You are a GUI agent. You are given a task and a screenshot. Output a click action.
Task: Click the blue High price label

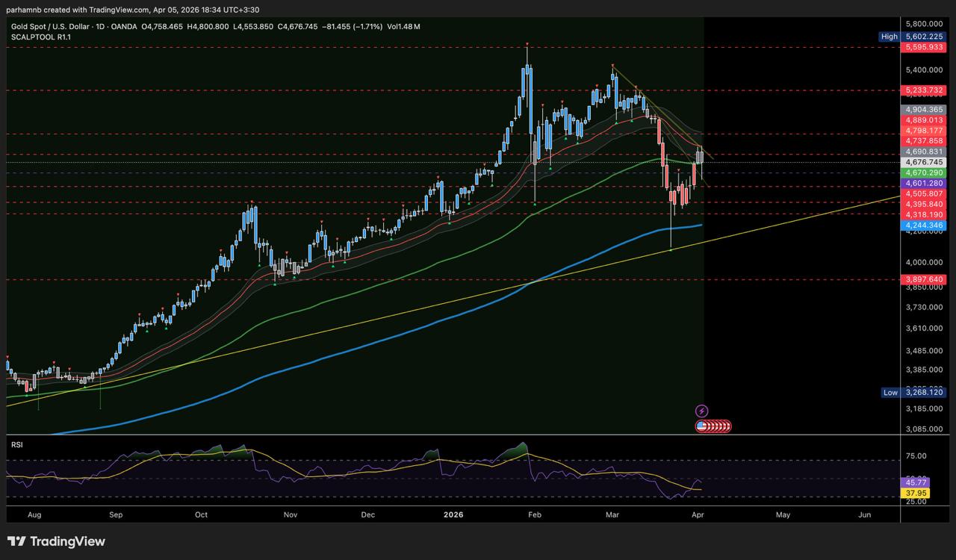click(x=890, y=36)
